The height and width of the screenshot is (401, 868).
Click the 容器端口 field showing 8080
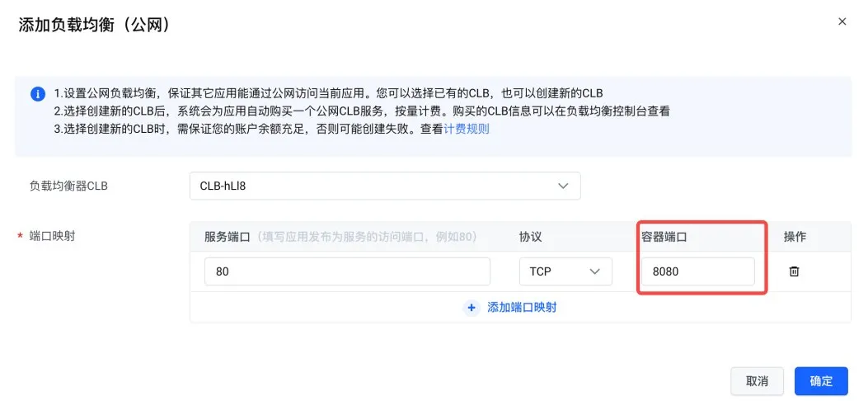[697, 271]
